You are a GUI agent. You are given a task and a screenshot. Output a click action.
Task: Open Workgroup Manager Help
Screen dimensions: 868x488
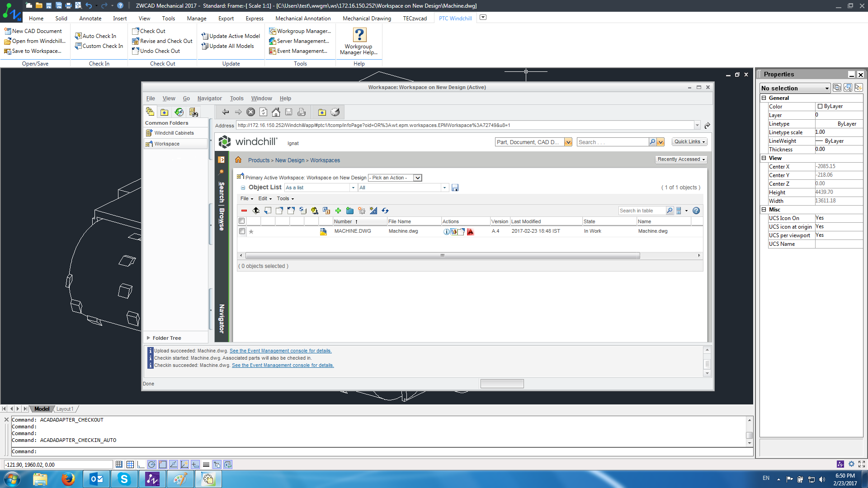[359, 42]
